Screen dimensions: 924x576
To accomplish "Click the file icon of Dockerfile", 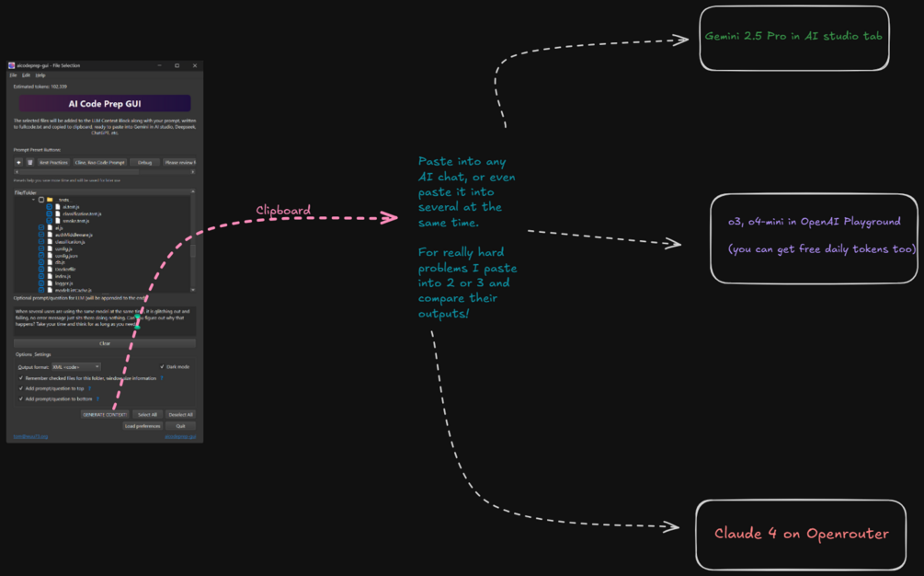I will 50,269.
